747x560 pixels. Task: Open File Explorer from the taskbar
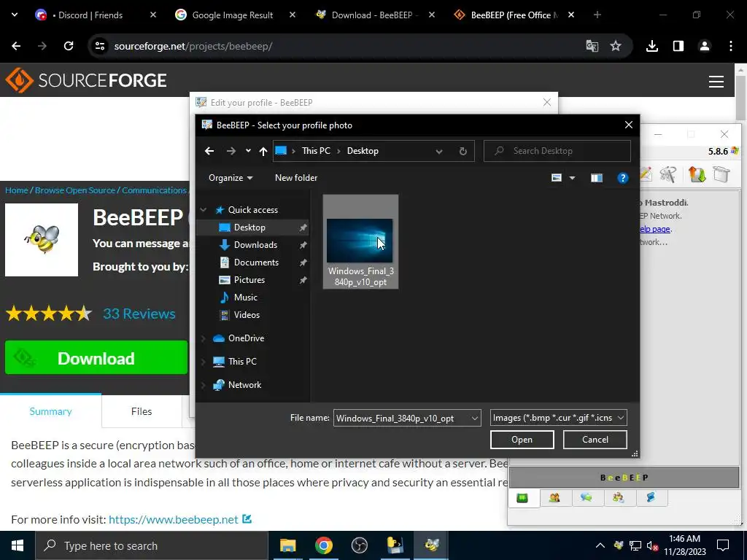(x=287, y=545)
